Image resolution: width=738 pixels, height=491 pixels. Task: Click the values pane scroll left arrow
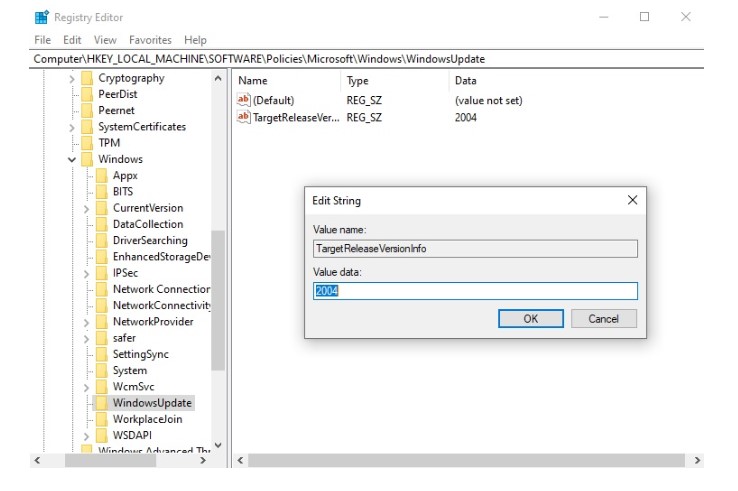(x=240, y=460)
